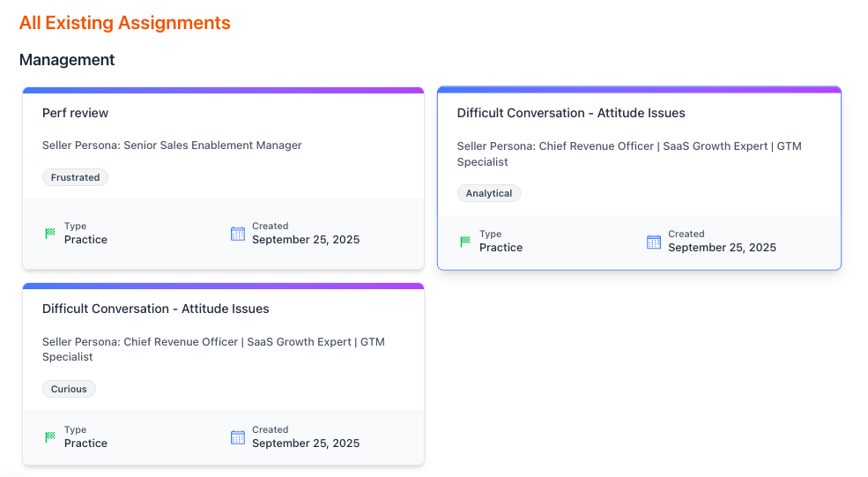Click the calendar icon in the Analytical card
Image resolution: width=868 pixels, height=477 pixels.
coord(653,242)
